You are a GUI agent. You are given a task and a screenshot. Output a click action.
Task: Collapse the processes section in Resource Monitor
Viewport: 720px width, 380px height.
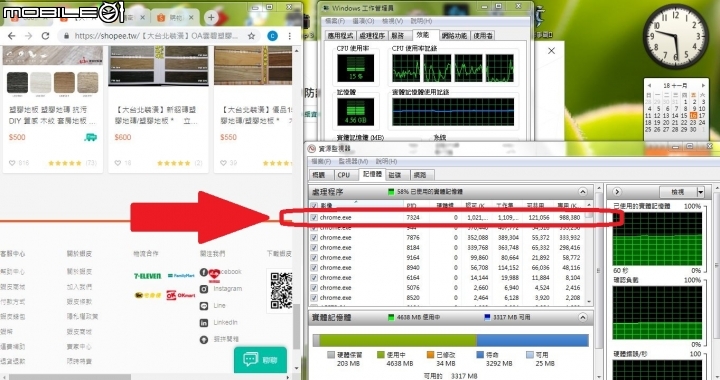[x=583, y=192]
